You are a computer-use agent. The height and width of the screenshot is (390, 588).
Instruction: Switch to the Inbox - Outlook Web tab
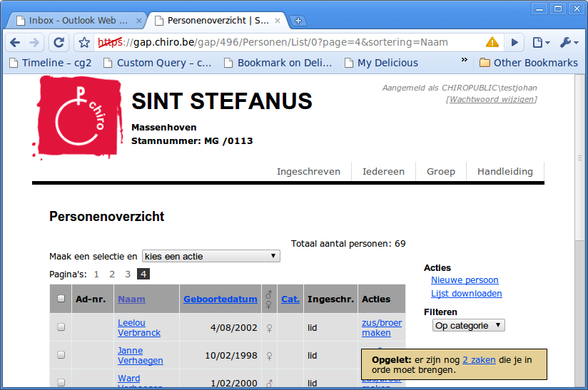click(x=75, y=21)
